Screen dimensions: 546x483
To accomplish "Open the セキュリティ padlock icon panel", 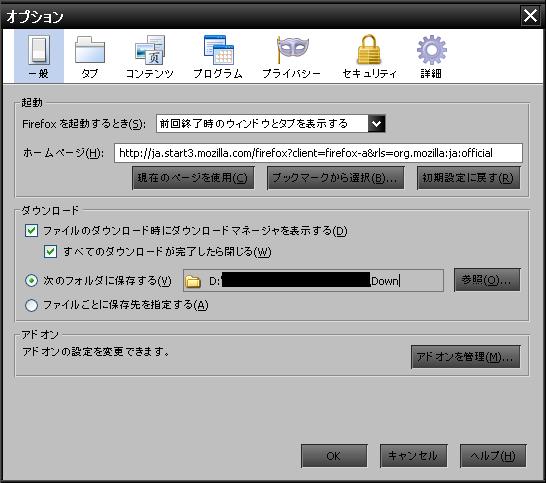I will coord(369,56).
